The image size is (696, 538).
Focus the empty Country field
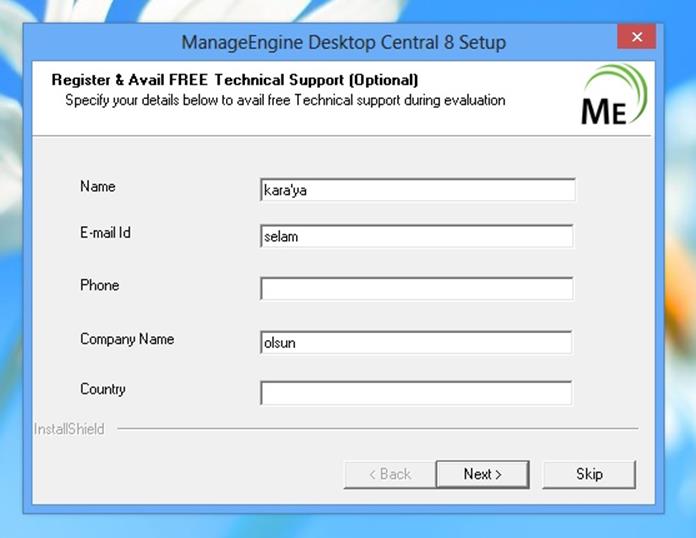point(416,393)
